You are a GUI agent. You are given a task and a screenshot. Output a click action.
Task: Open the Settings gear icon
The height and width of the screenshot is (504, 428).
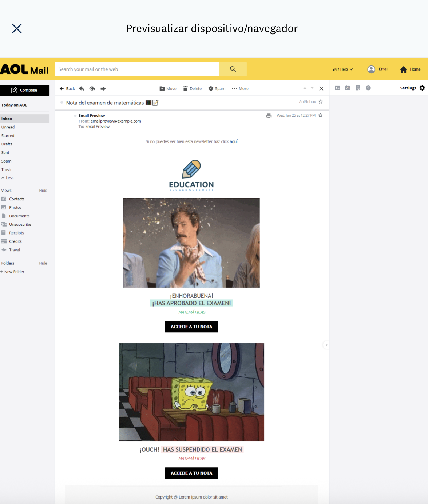point(422,88)
